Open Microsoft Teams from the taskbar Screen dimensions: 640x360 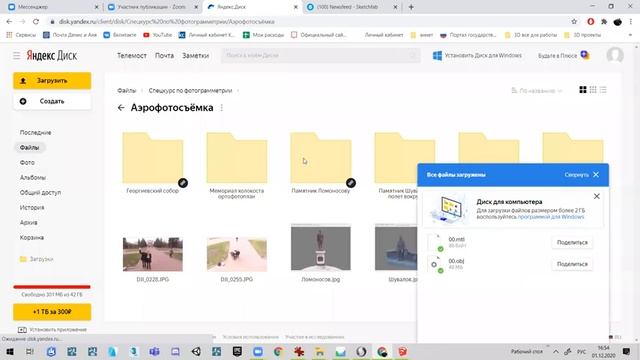(154, 352)
